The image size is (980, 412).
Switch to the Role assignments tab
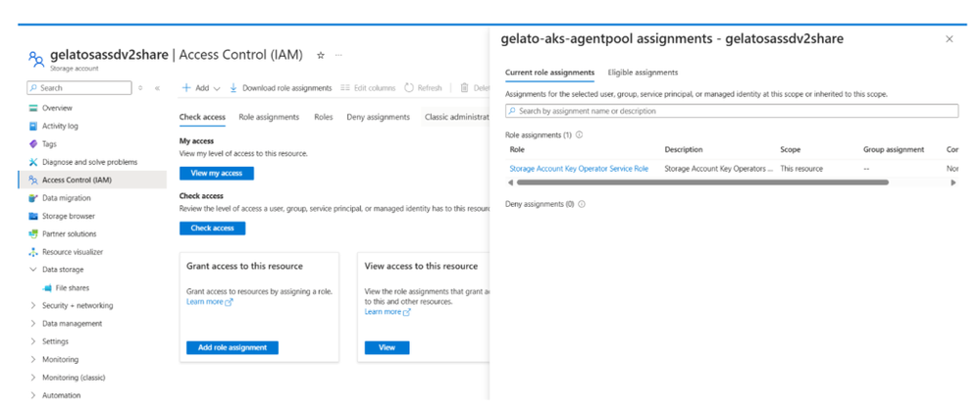click(x=269, y=117)
